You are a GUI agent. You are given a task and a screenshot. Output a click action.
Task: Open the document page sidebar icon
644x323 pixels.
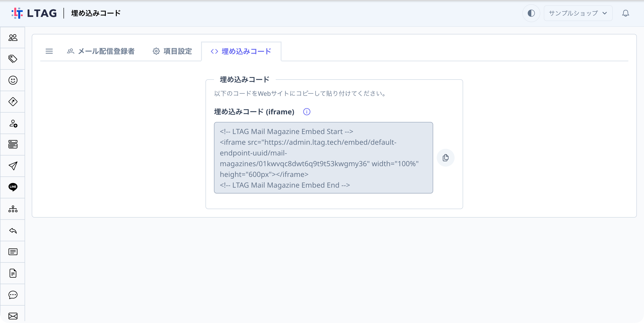click(x=13, y=273)
